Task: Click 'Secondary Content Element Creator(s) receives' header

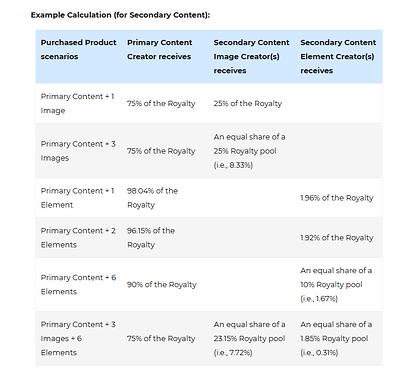Action: pyautogui.click(x=338, y=56)
